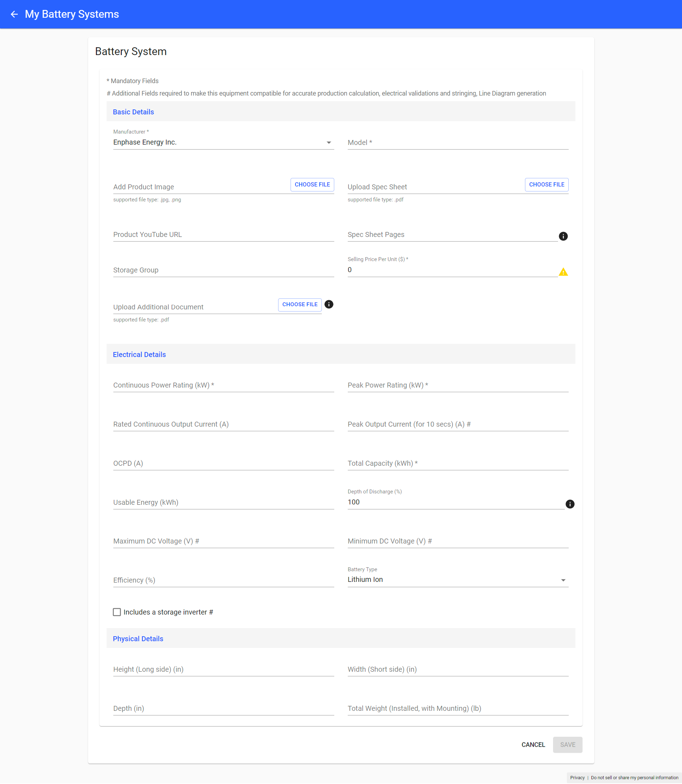Click the Selling Price Per Unit value
The image size is (682, 784).
[x=419, y=270]
